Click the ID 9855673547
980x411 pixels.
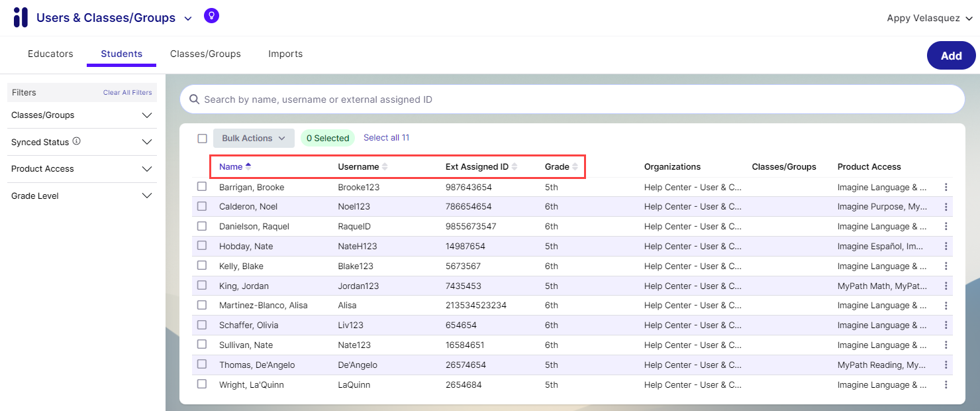tap(471, 227)
